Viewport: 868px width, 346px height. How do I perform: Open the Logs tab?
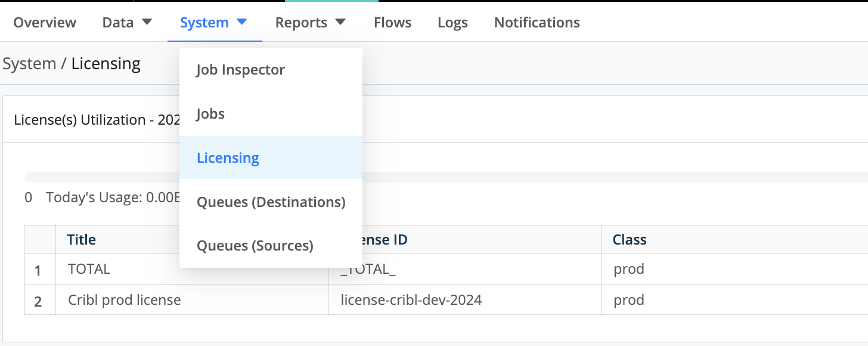pyautogui.click(x=452, y=23)
